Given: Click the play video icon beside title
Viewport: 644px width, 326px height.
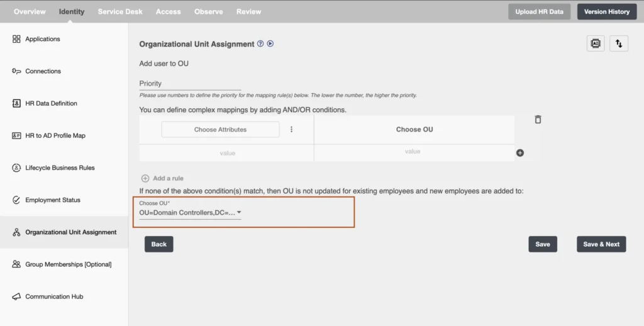Looking at the screenshot, I should pyautogui.click(x=270, y=44).
